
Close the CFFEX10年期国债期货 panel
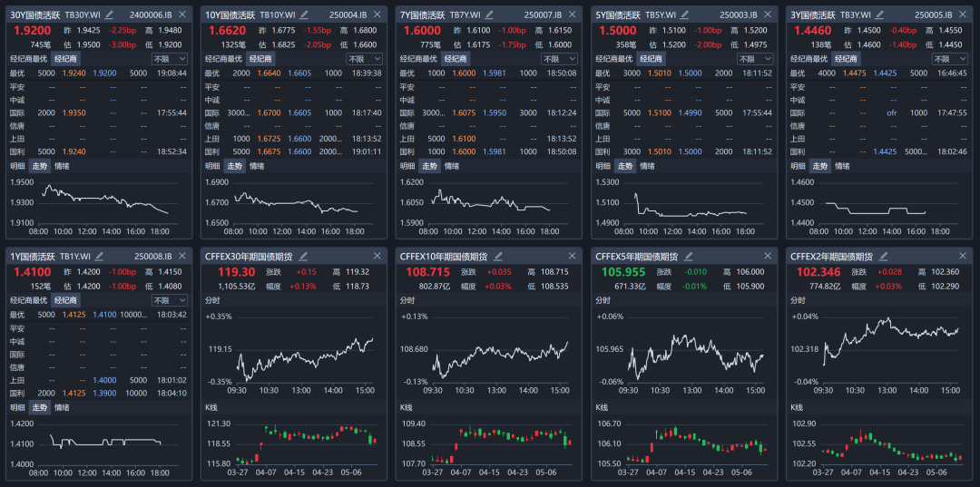572,256
